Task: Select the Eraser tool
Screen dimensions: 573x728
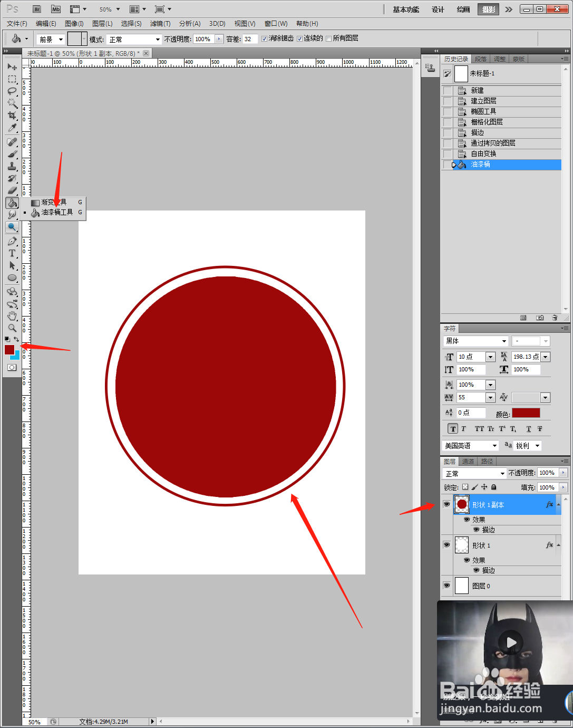Action: [12, 190]
